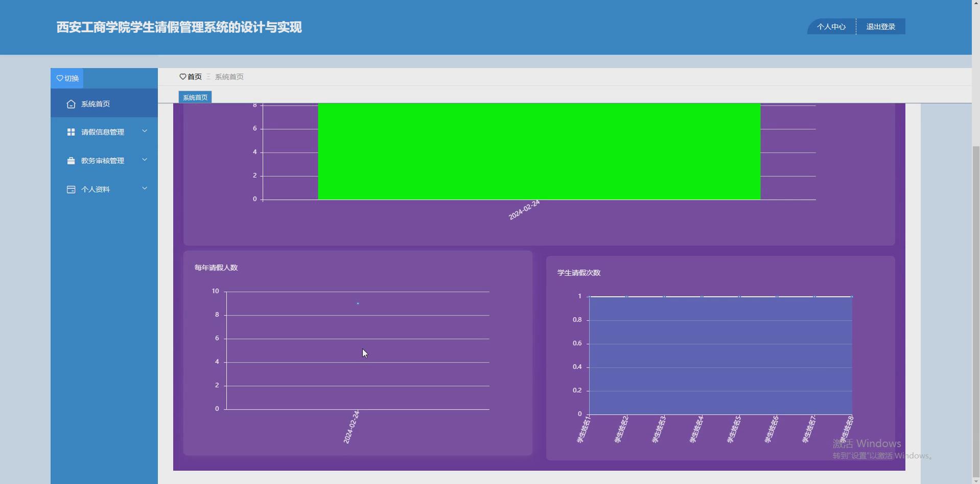Click 学生姓名5 axis label
980x484 pixels.
coord(734,429)
